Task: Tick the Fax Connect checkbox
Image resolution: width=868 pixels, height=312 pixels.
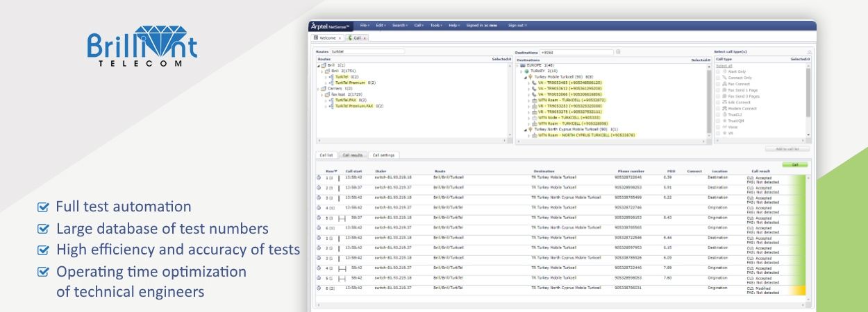Action: (718, 84)
